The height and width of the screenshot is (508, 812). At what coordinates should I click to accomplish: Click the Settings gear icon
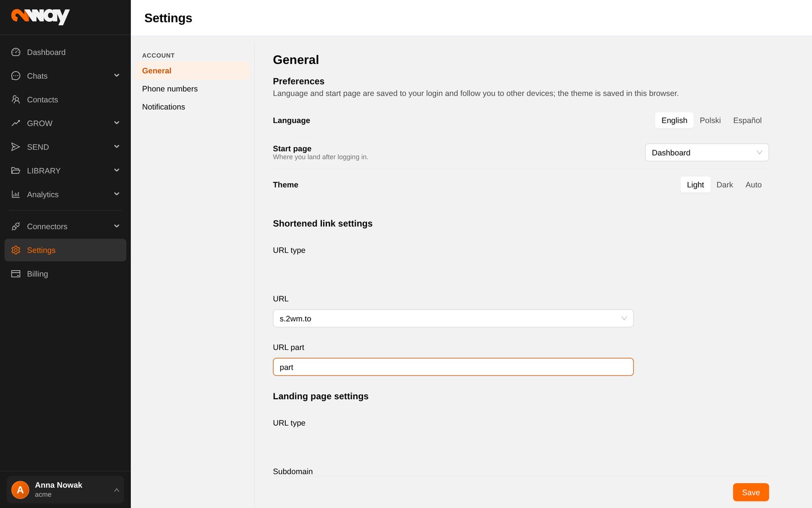pos(16,250)
